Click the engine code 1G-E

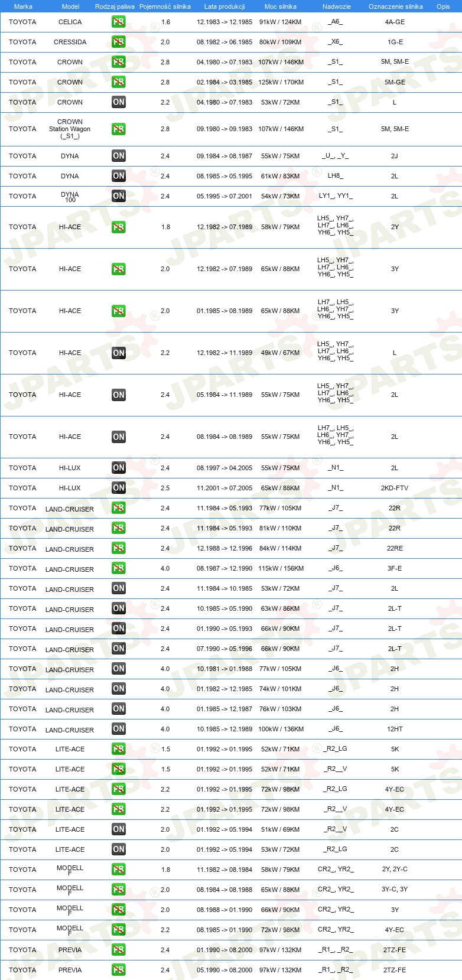[395, 42]
